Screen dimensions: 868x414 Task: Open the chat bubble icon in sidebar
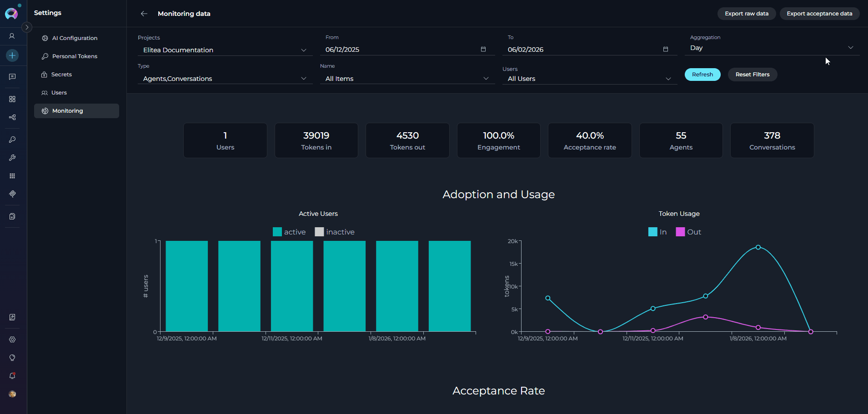pyautogui.click(x=12, y=77)
